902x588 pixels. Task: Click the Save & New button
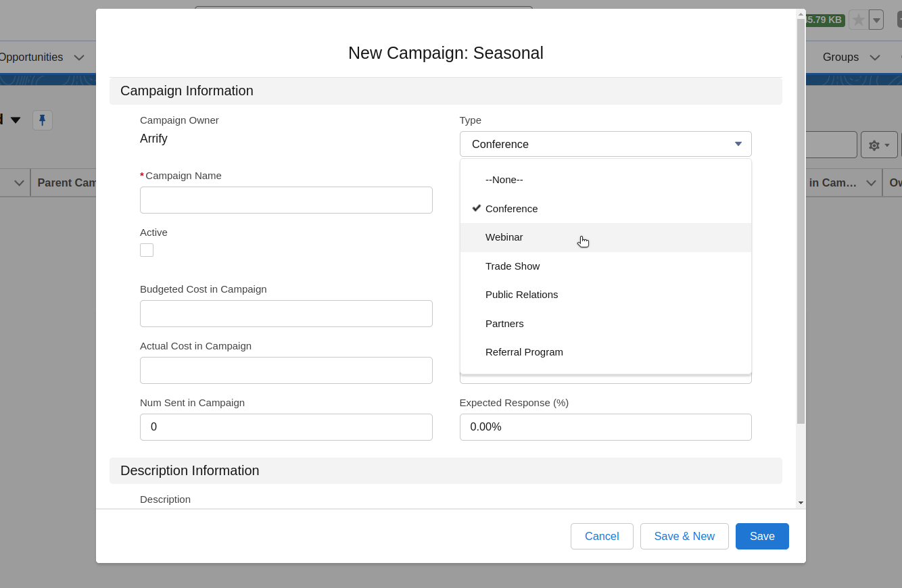pos(684,536)
